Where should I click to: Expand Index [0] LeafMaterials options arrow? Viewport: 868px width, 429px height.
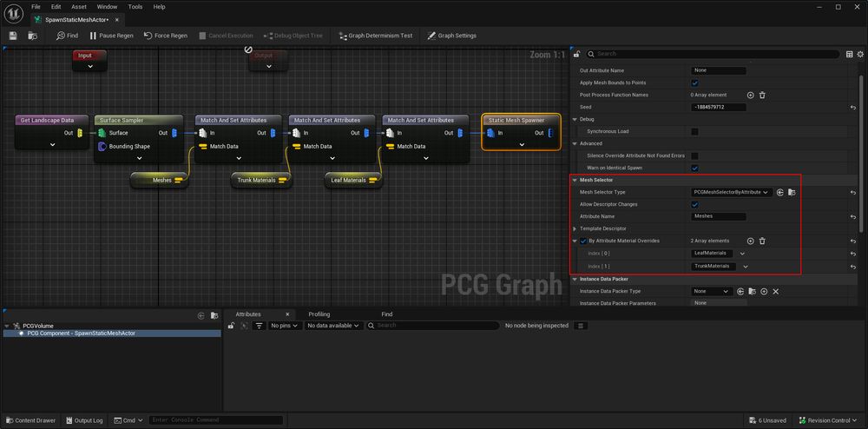tap(742, 254)
